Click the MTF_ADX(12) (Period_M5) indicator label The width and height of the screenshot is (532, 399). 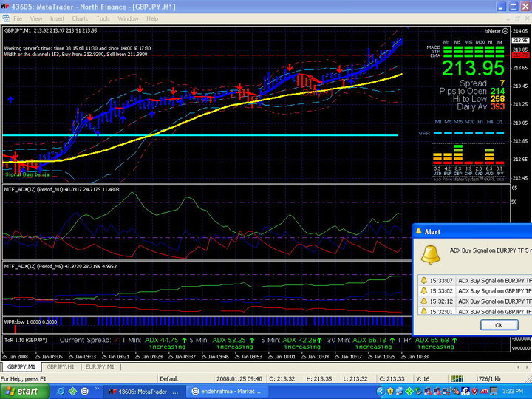point(61,266)
